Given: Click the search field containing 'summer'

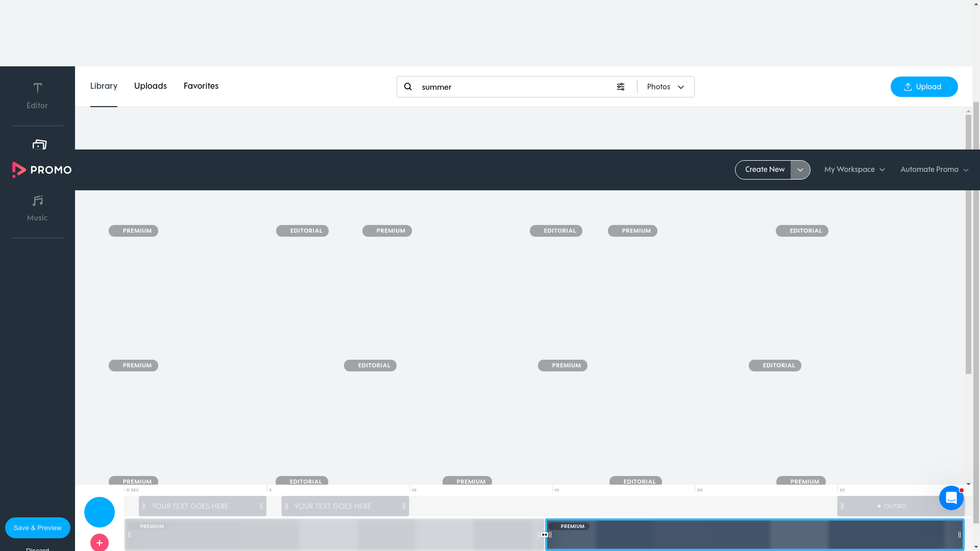Looking at the screenshot, I should click(x=510, y=87).
